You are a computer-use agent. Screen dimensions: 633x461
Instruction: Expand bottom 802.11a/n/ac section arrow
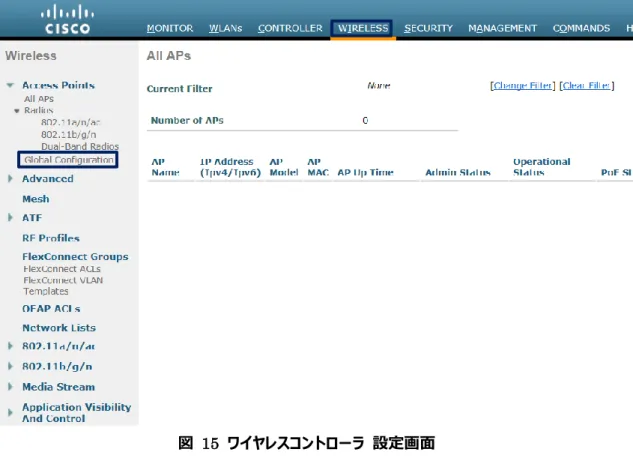10,346
